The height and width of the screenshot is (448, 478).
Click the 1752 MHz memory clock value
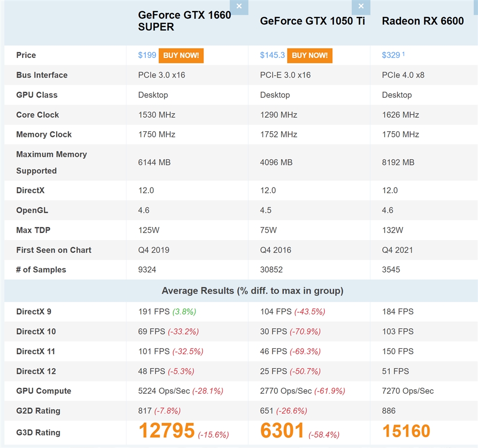pyautogui.click(x=279, y=135)
